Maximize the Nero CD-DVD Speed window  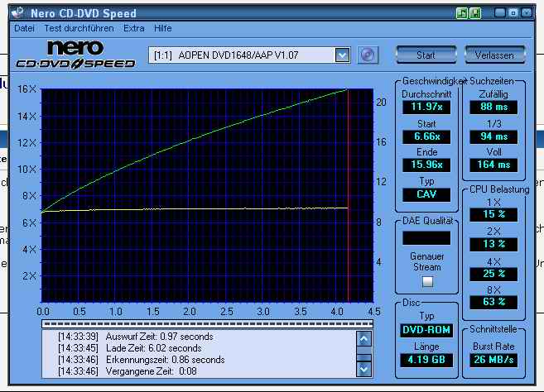pyautogui.click(x=513, y=13)
